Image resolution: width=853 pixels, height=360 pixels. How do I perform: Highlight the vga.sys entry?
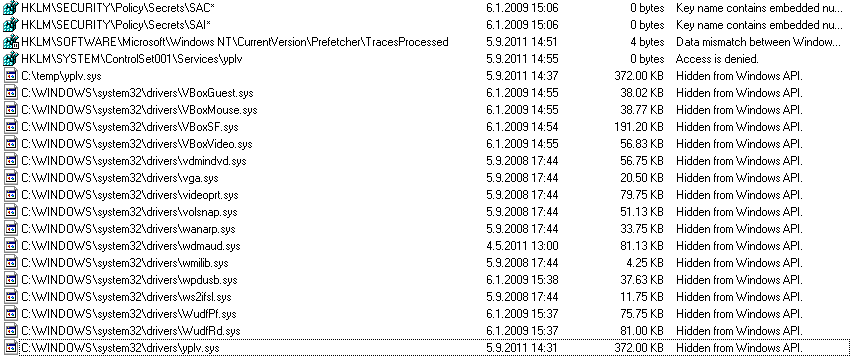426,178
